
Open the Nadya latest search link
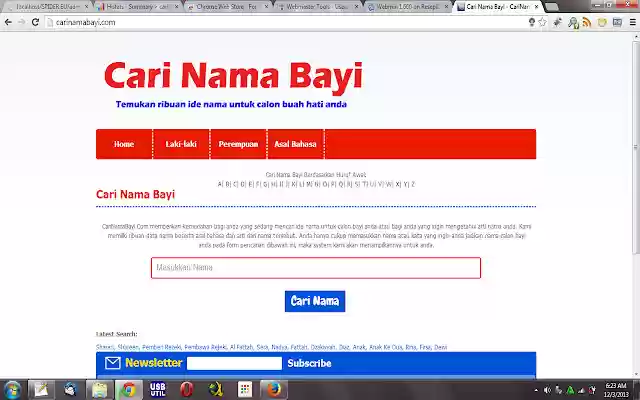[x=279, y=347]
